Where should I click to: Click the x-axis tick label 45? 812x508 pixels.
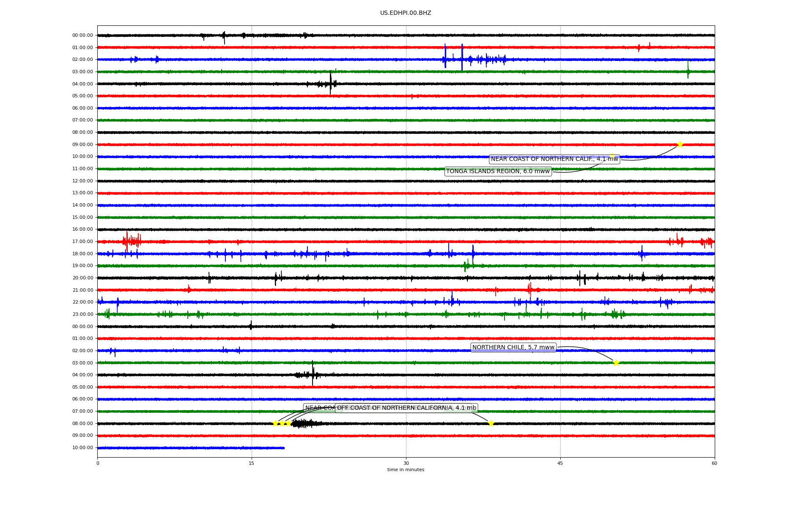click(x=560, y=464)
